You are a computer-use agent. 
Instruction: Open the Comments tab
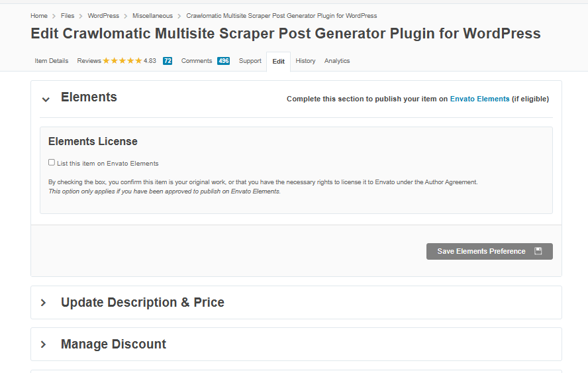[196, 61]
